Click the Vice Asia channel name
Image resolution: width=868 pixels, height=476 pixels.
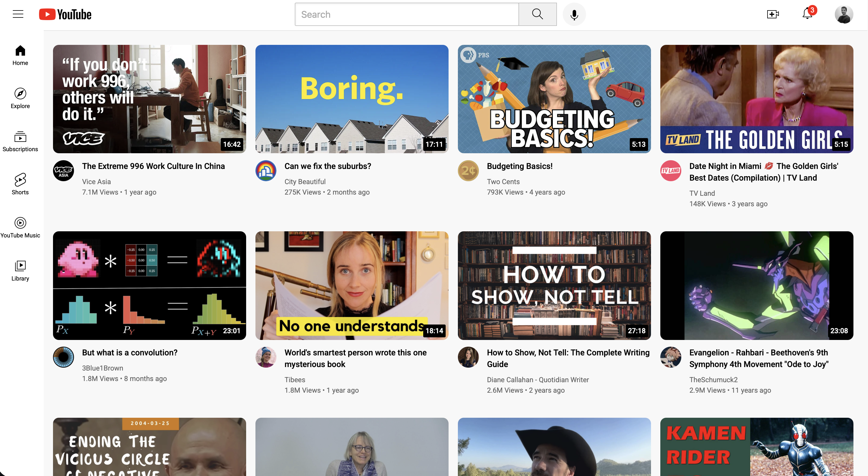coord(96,182)
